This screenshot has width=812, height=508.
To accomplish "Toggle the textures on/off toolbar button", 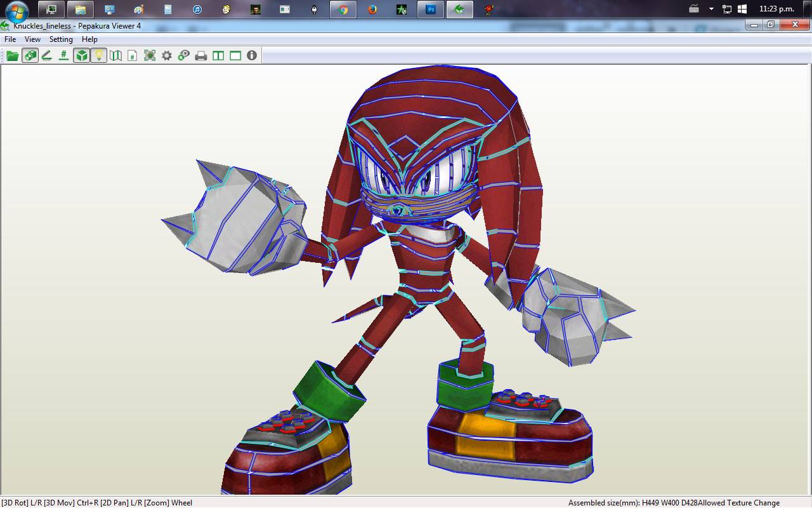I will pyautogui.click(x=30, y=56).
